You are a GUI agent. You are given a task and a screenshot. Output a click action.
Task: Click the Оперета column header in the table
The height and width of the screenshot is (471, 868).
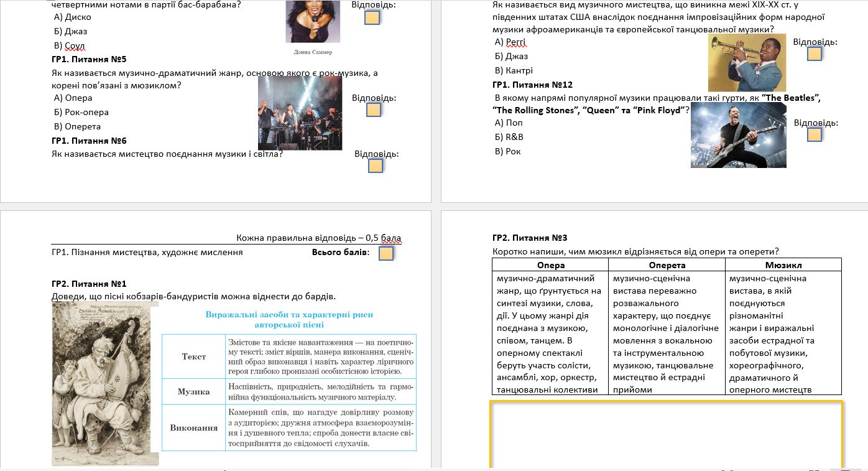(667, 265)
